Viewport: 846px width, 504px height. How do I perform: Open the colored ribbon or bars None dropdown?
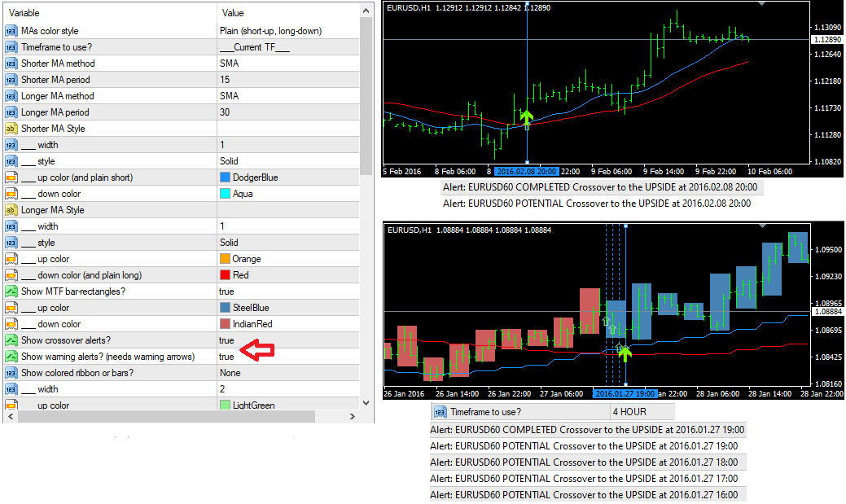tap(288, 373)
